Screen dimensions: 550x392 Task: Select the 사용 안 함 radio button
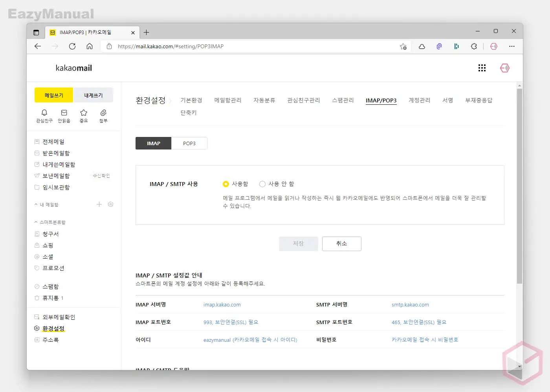click(262, 184)
